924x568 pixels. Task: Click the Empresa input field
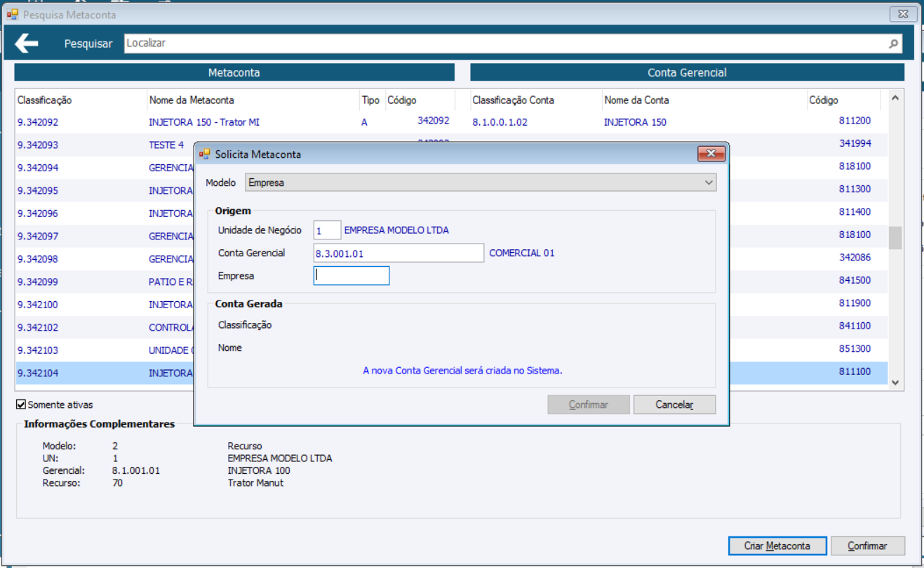(351, 276)
